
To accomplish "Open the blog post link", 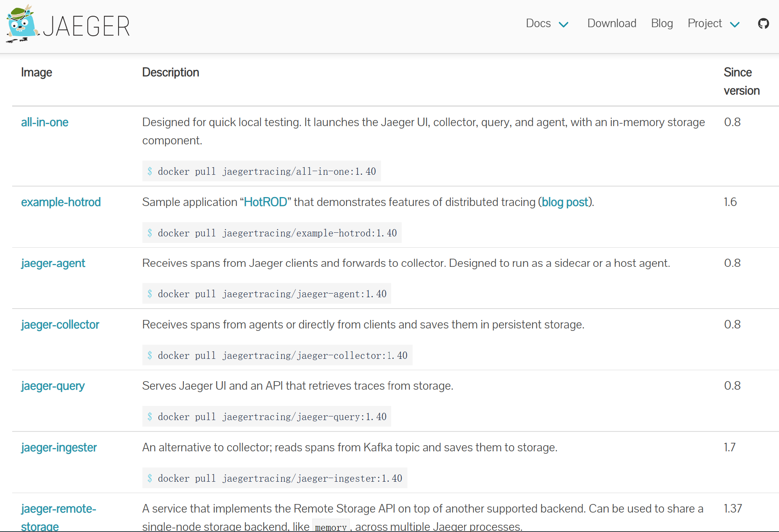I will pos(565,202).
